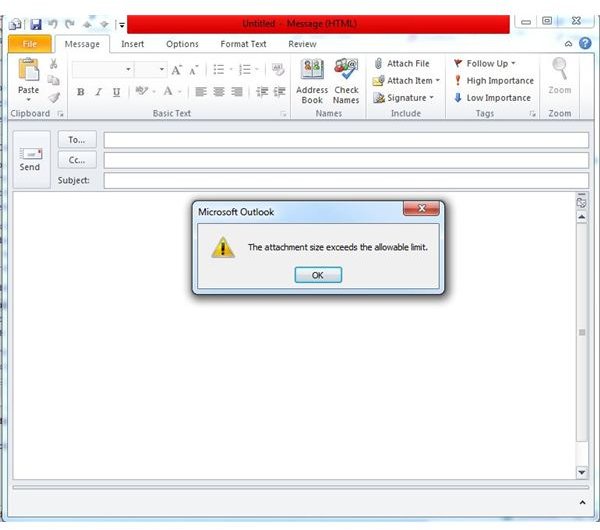This screenshot has height=530, width=600.
Task: Toggle Italic formatting
Action: [99, 92]
